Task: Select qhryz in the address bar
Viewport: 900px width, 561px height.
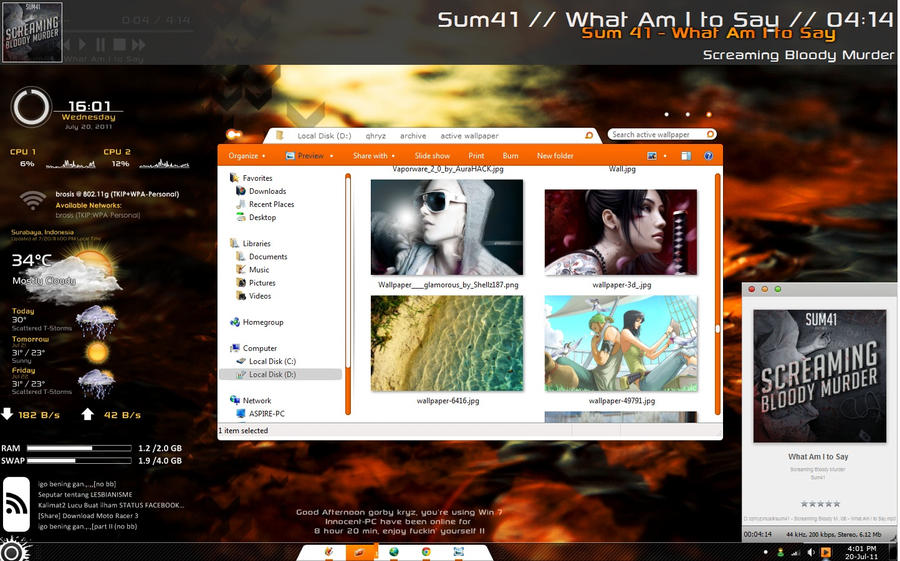Action: click(x=375, y=136)
